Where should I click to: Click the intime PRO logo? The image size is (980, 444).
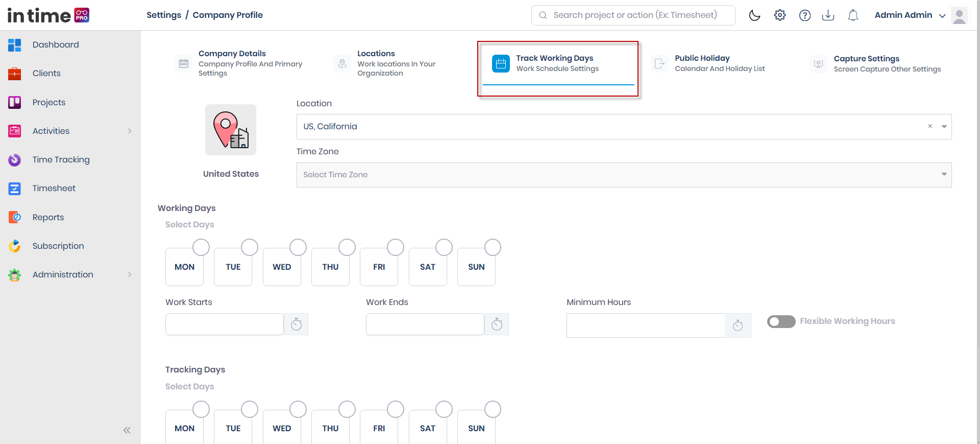pos(48,15)
